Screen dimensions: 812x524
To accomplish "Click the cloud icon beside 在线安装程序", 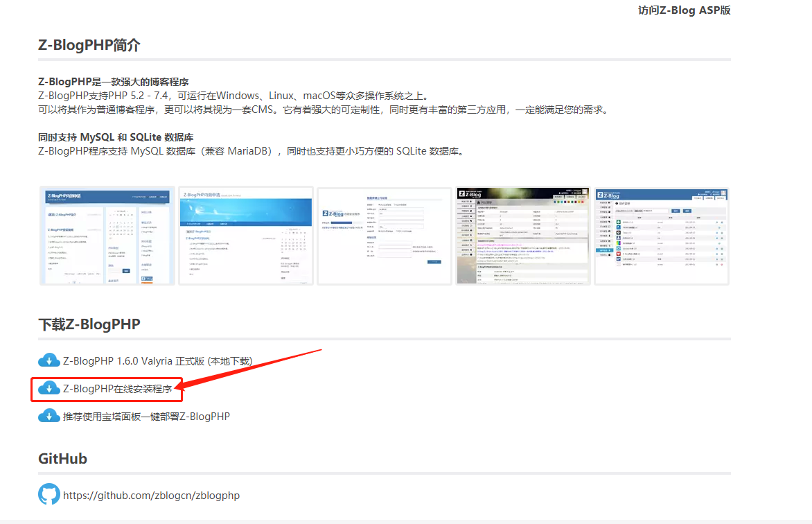I will click(x=49, y=388).
